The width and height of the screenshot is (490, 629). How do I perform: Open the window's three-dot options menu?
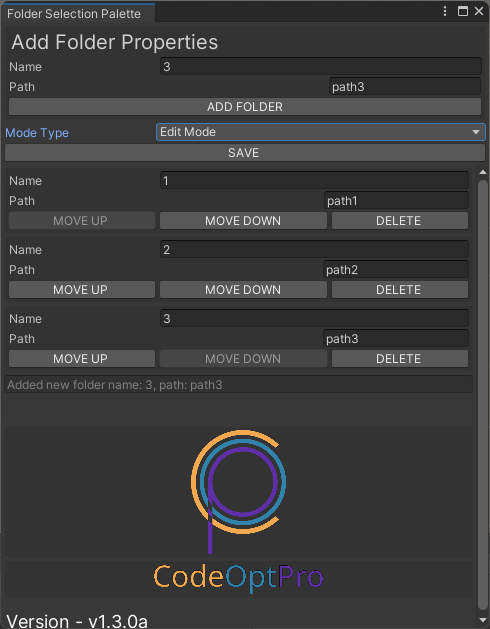pos(445,11)
